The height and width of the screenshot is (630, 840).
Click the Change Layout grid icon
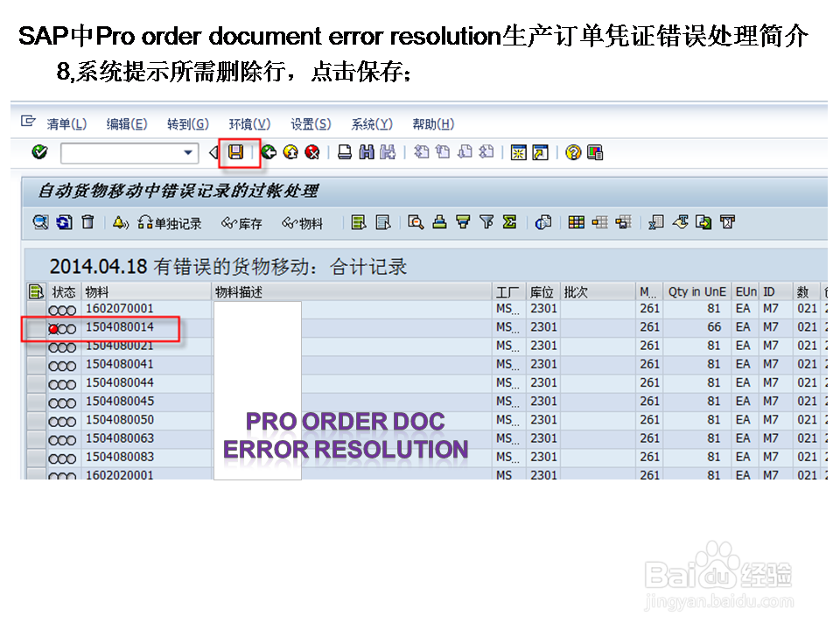tap(577, 221)
